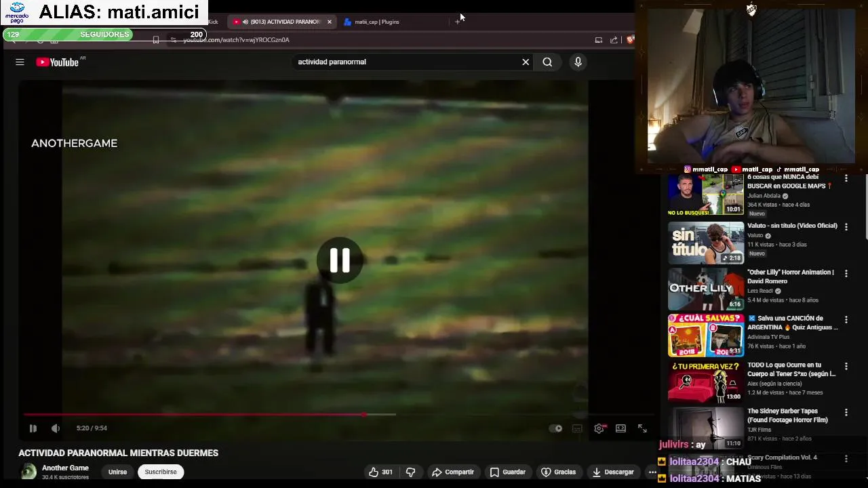The image size is (868, 488).
Task: Open options menu for '6 cosas que NUNCA' video
Action: click(846, 178)
